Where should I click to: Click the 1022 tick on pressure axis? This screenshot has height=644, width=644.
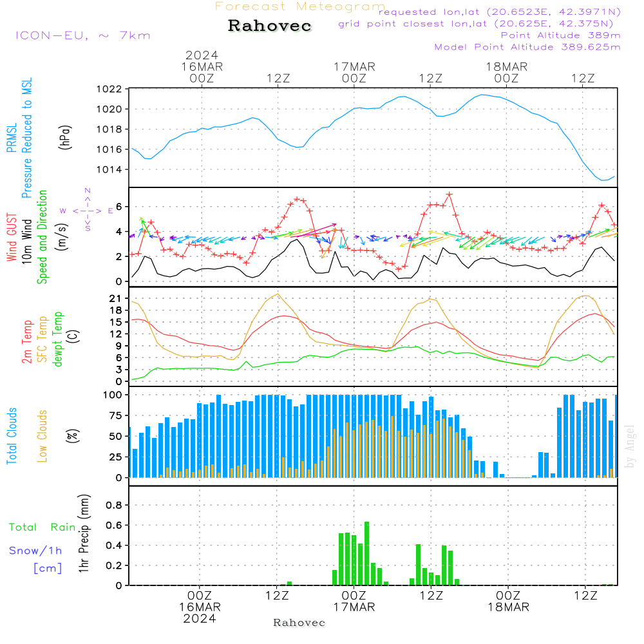(109, 89)
